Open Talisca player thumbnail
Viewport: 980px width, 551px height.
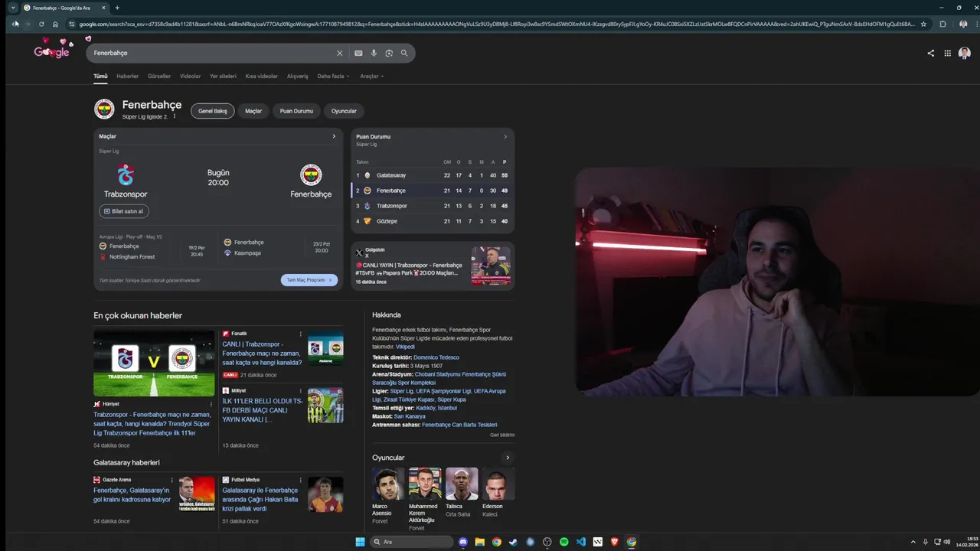click(x=462, y=484)
